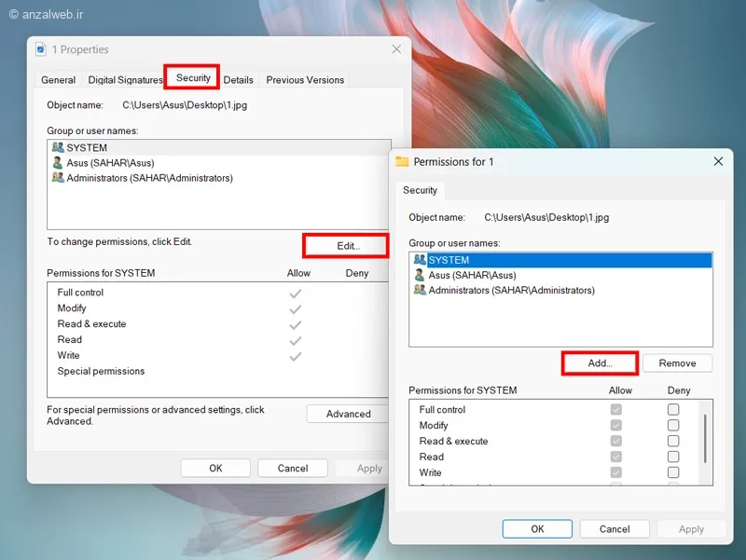Click Object name path in 1 Properties
746x560 pixels.
point(185,105)
